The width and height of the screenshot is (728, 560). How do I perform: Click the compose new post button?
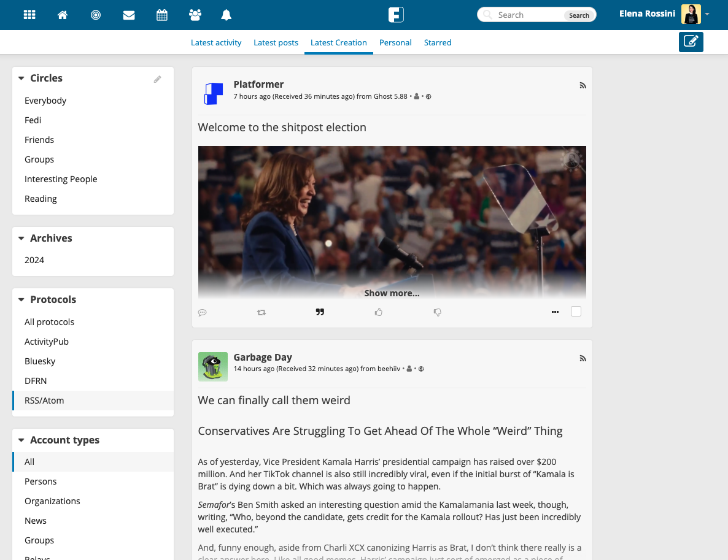point(691,42)
